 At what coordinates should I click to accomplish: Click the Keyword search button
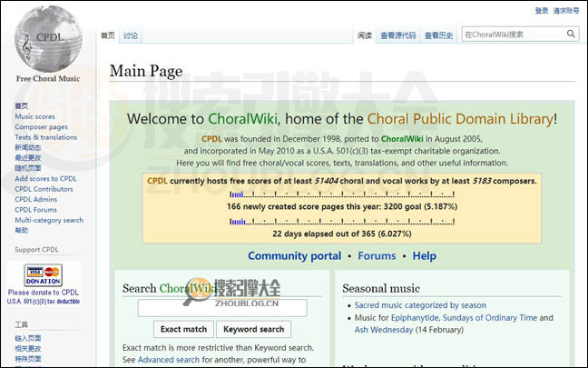[253, 329]
